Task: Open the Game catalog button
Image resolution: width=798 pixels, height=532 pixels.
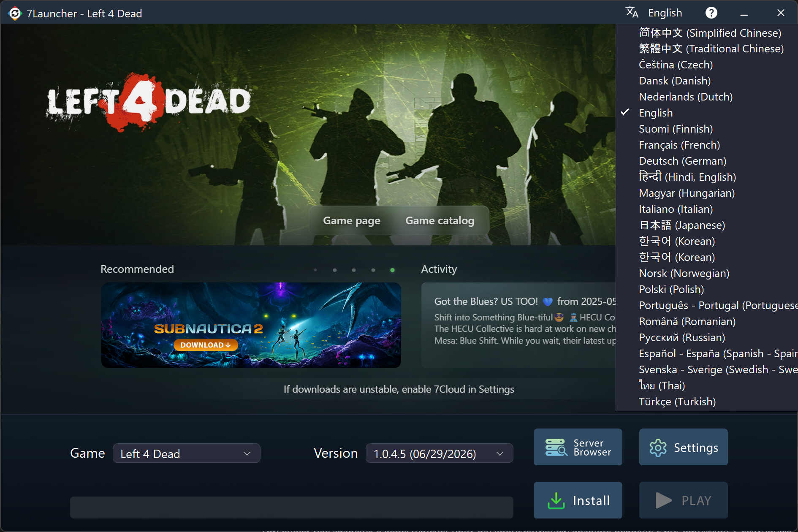Action: [440, 221]
